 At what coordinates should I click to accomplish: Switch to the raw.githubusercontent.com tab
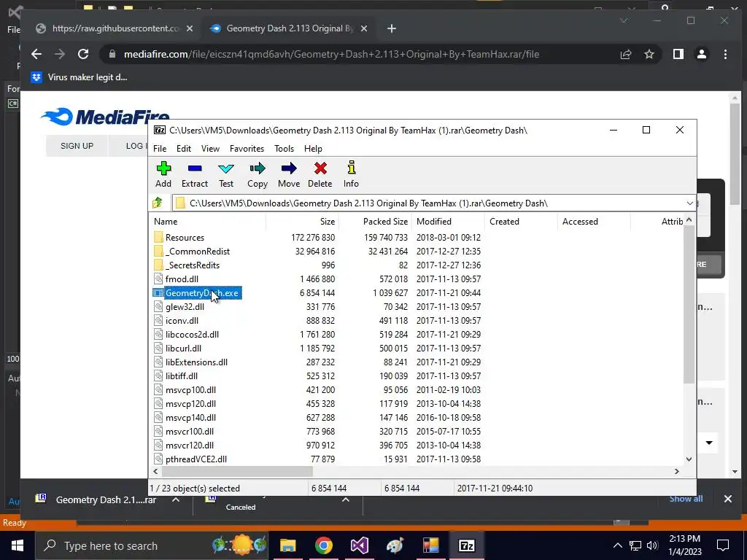[115, 28]
